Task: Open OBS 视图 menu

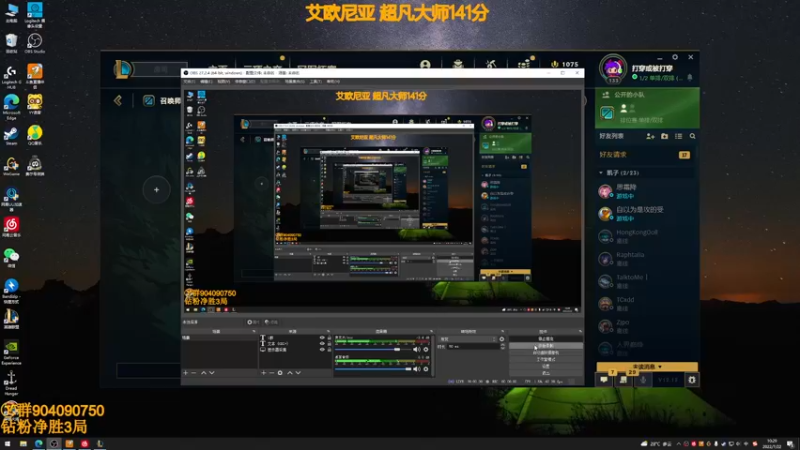Action: click(x=223, y=82)
